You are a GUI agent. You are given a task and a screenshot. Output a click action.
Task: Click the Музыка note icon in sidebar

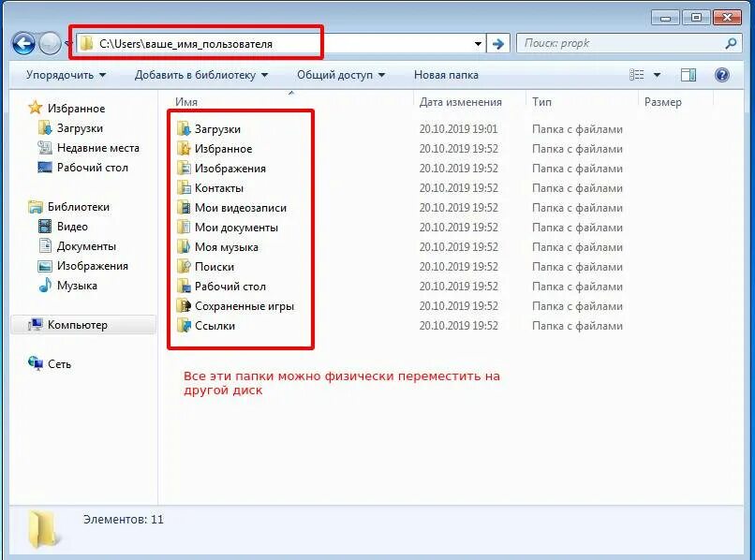pos(44,285)
